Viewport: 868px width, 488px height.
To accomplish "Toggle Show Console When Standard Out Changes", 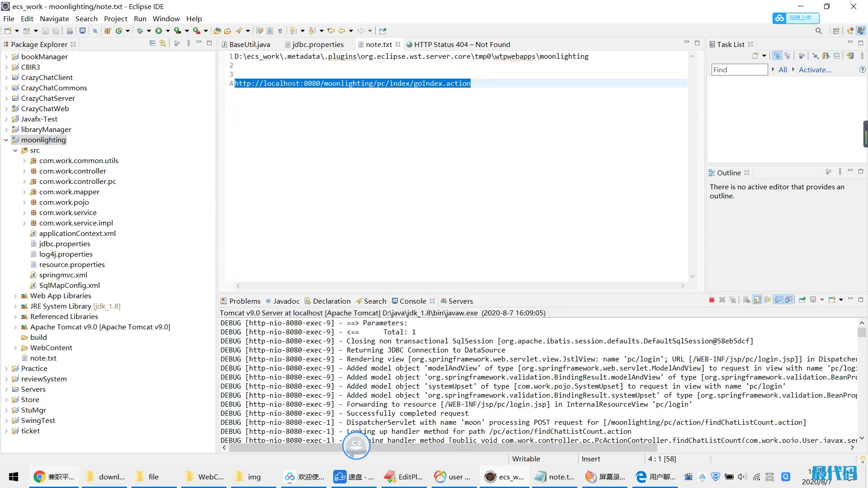I will click(x=778, y=300).
